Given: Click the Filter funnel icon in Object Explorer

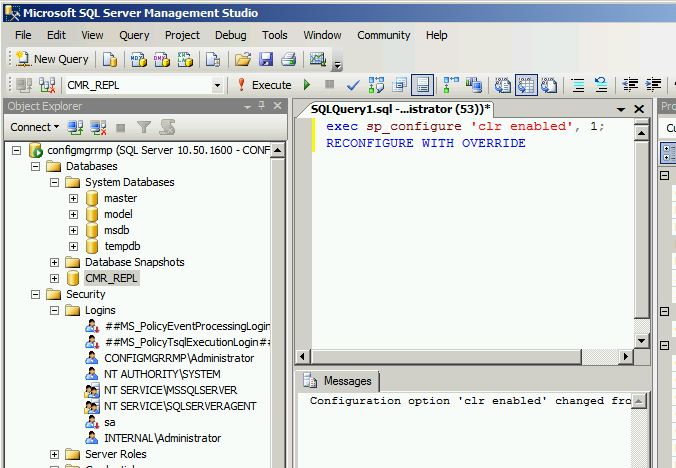Looking at the screenshot, I should [x=144, y=127].
